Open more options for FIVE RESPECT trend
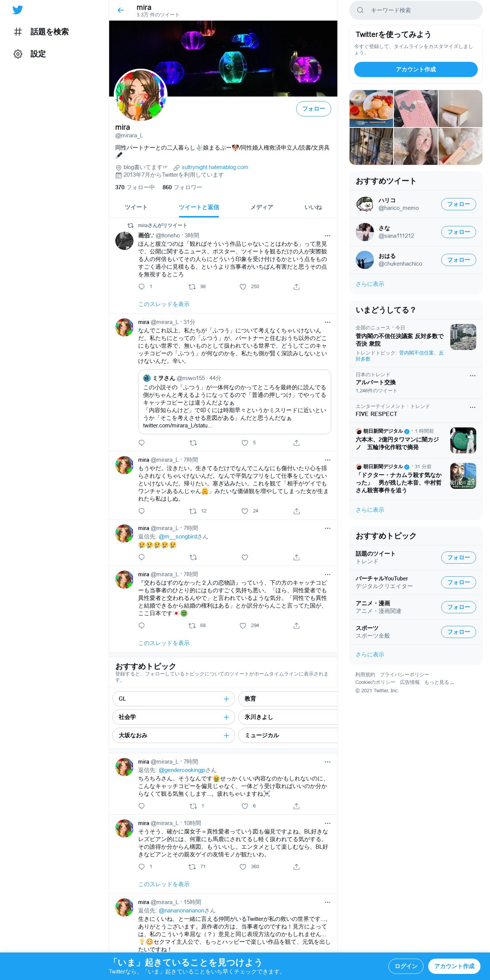Screen dimensions: 490x980 tap(472, 407)
